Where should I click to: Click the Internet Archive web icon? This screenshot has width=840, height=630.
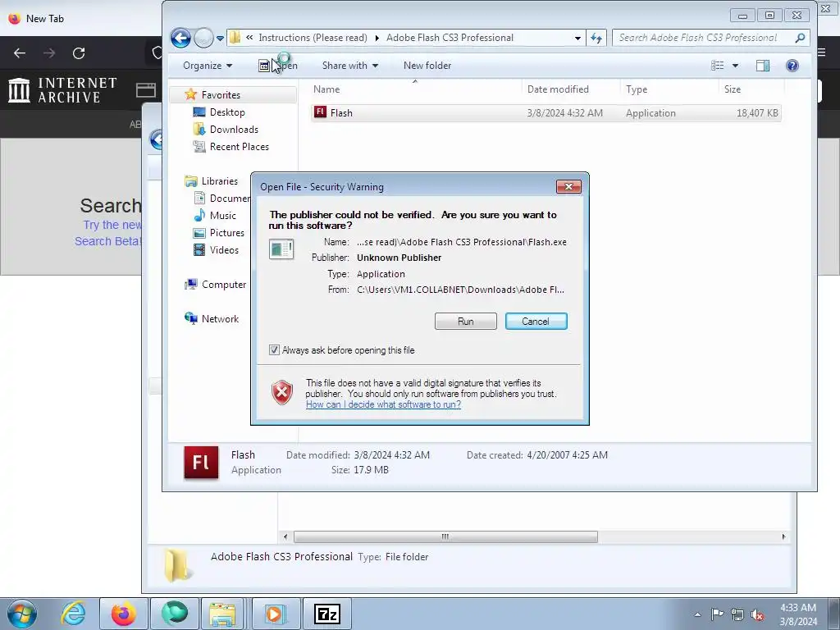tap(146, 90)
